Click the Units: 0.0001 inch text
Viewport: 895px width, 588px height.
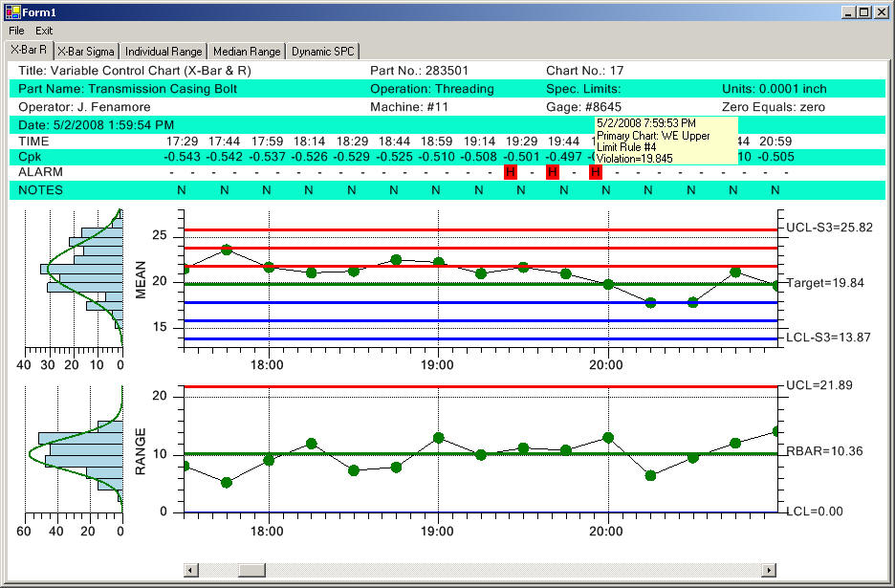[x=774, y=89]
